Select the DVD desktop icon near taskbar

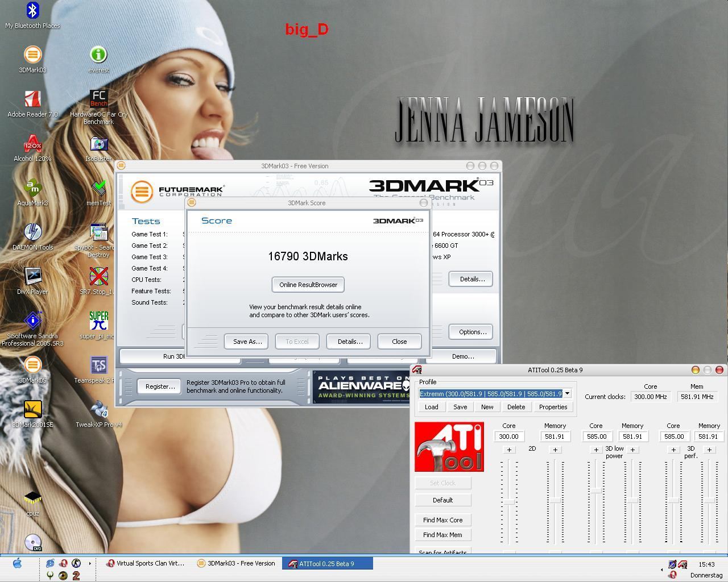click(33, 543)
